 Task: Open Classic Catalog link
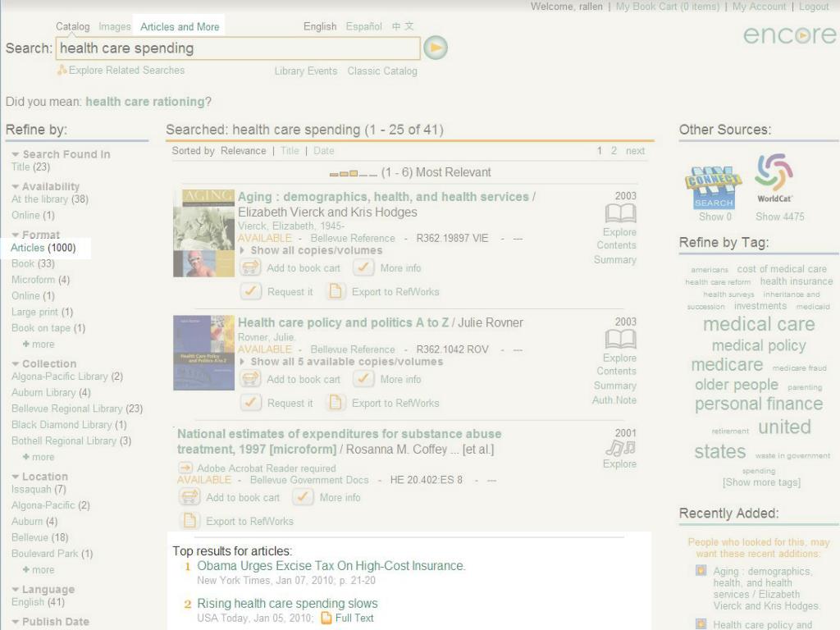click(x=382, y=71)
